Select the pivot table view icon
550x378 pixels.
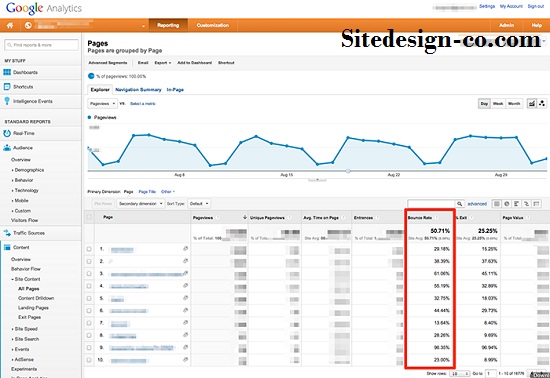[536, 204]
